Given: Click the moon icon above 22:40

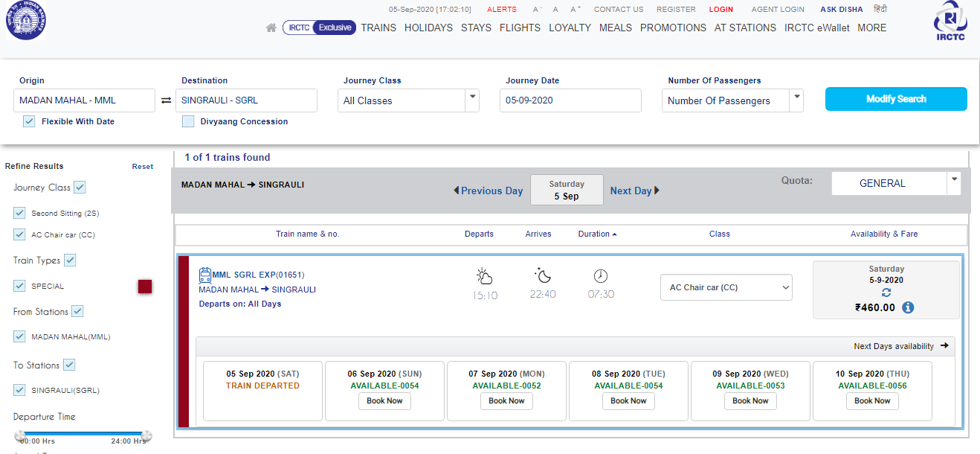Looking at the screenshot, I should (543, 276).
